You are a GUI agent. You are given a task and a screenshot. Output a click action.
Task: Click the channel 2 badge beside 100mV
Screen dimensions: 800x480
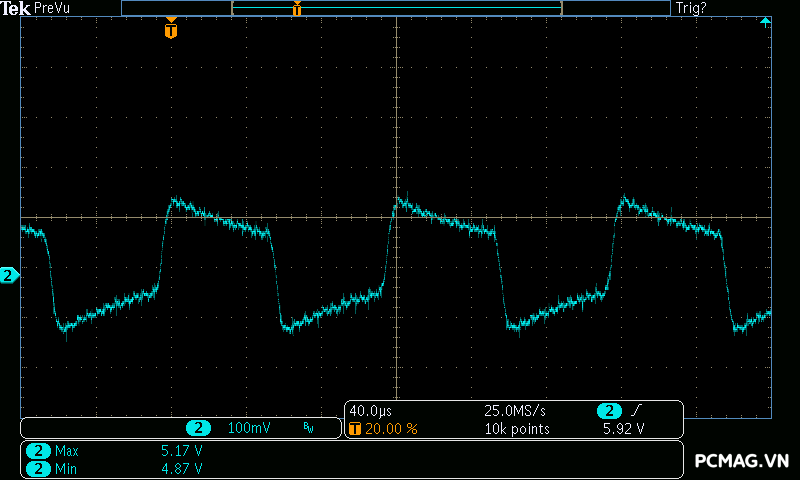click(199, 428)
